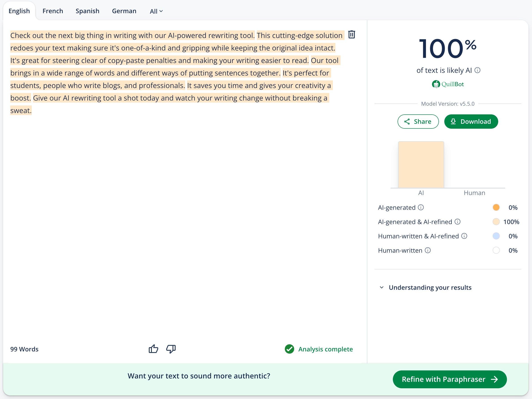The height and width of the screenshot is (399, 532).
Task: Click the Download button
Action: tap(471, 122)
